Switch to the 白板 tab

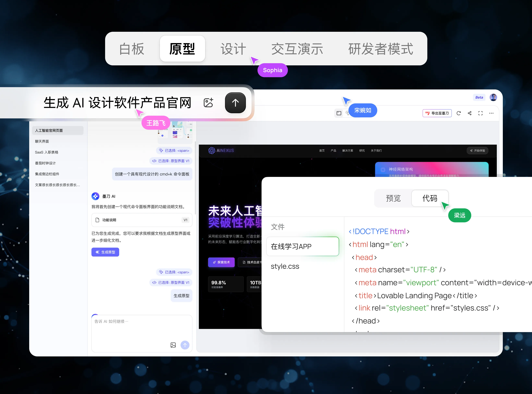coord(132,49)
